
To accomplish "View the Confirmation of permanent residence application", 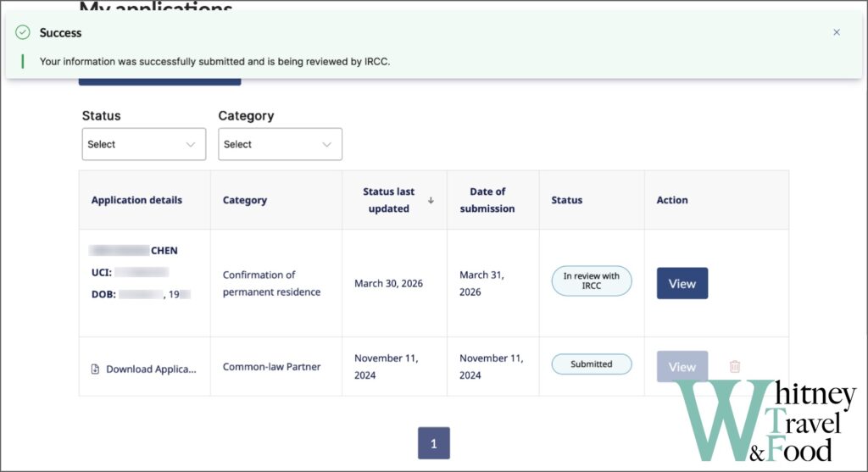I will click(682, 283).
